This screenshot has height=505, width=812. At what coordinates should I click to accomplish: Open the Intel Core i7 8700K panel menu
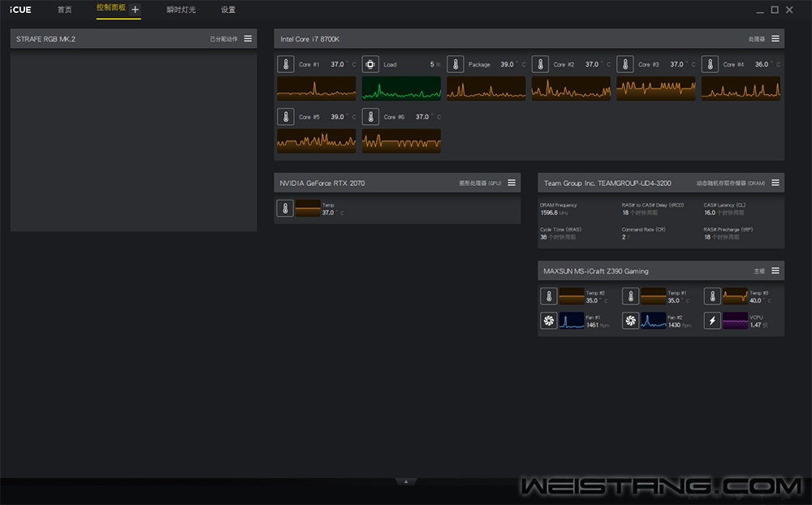click(x=775, y=39)
